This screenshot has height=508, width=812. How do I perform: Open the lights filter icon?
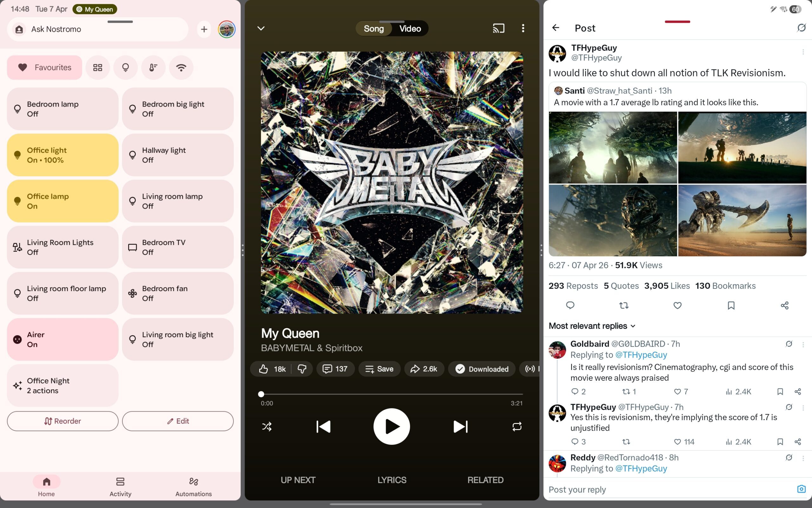[x=125, y=67]
